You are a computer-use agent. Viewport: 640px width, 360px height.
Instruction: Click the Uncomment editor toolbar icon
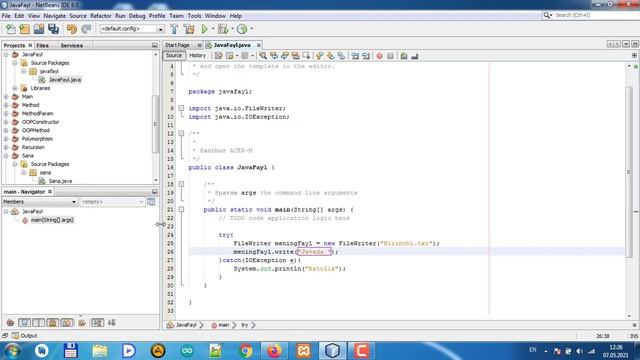tap(415, 56)
